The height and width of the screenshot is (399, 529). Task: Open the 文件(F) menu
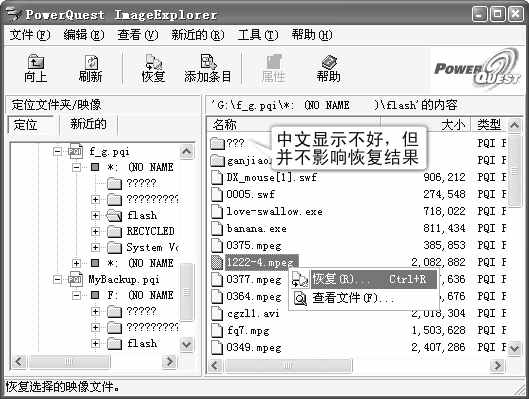pos(30,35)
